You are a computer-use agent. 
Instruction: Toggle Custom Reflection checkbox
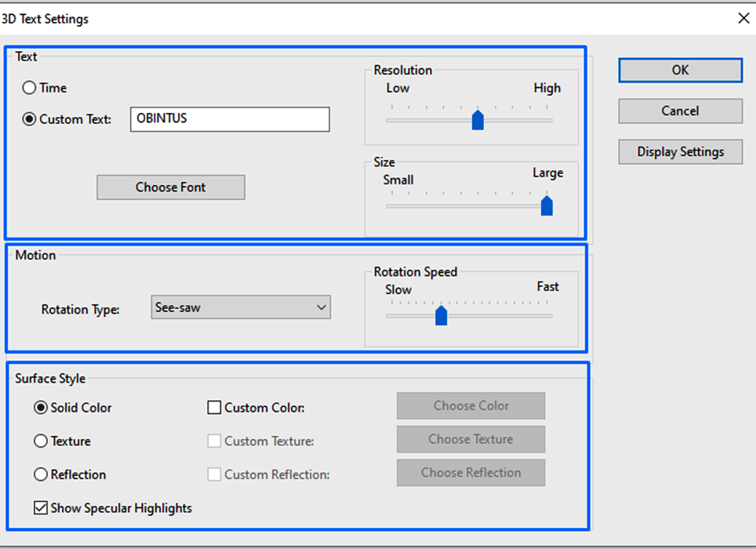point(215,474)
